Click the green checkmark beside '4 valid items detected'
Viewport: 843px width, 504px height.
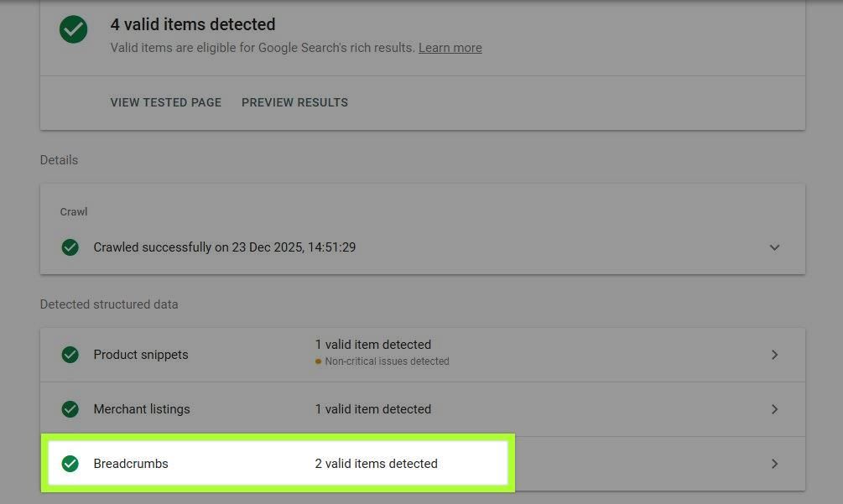(72, 29)
